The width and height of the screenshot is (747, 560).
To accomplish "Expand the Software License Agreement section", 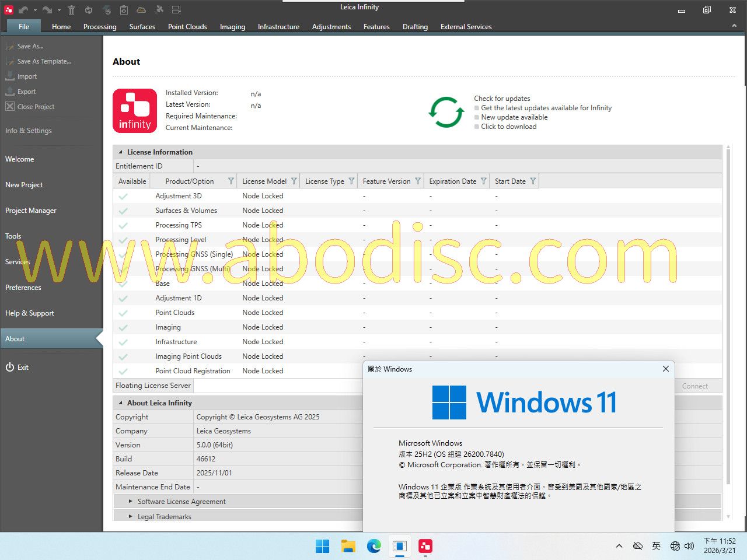I will tap(131, 502).
